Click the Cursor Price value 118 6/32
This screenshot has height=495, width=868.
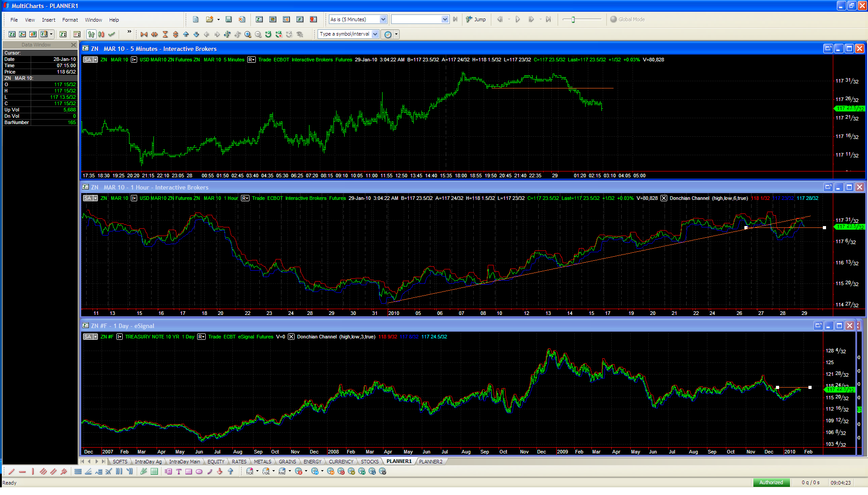[66, 72]
